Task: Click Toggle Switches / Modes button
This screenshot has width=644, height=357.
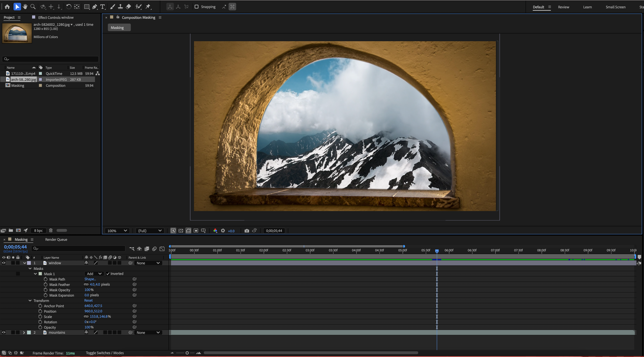Action: (105, 353)
